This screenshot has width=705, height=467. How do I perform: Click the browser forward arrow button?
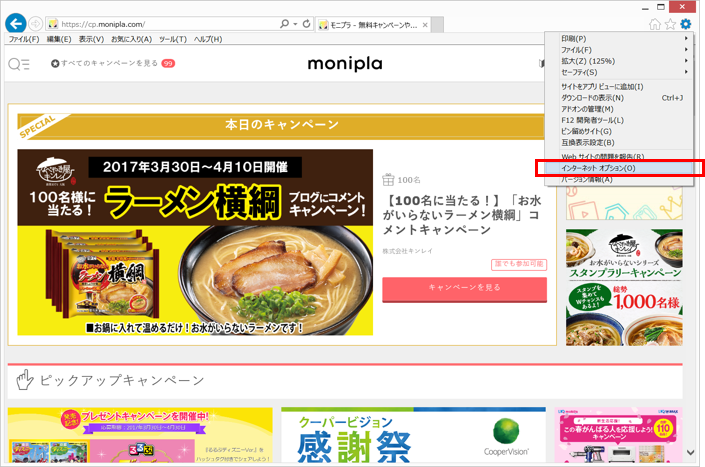(x=36, y=23)
